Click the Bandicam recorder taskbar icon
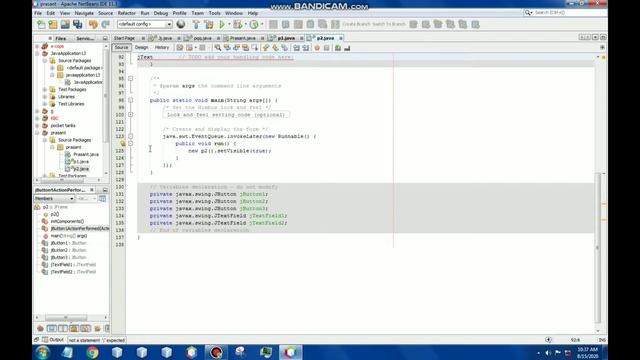The image size is (640, 360). pyautogui.click(x=216, y=352)
